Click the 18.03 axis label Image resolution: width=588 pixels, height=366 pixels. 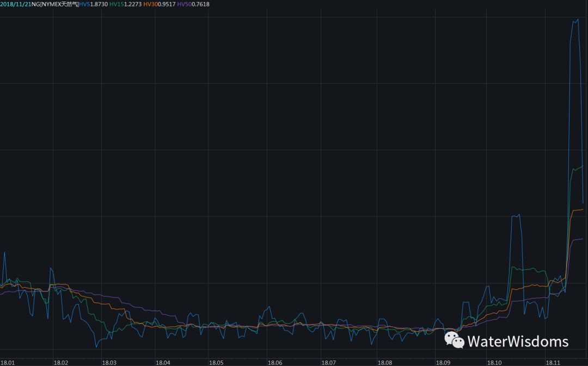(109, 363)
